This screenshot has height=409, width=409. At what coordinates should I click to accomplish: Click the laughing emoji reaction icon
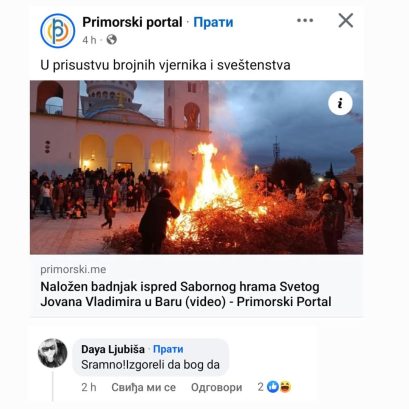(x=285, y=387)
